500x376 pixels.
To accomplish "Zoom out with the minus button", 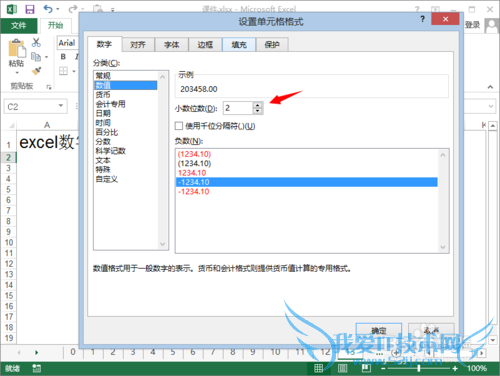I will [383, 368].
